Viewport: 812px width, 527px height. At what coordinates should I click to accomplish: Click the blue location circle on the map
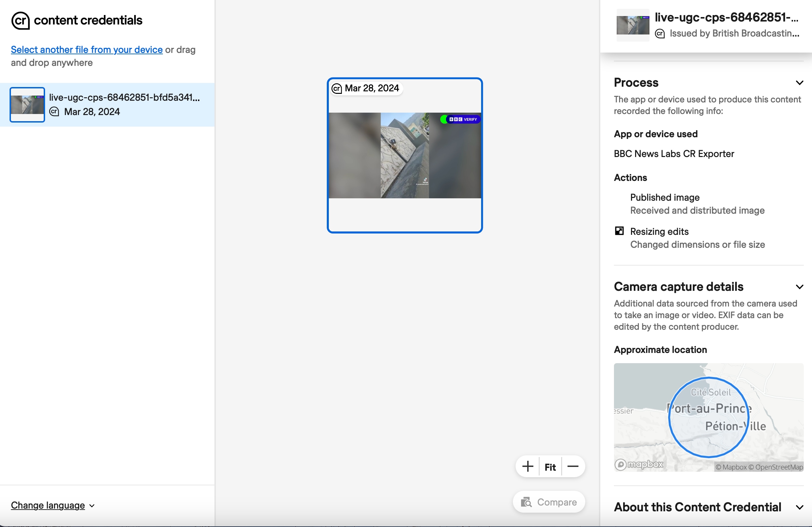(709, 416)
